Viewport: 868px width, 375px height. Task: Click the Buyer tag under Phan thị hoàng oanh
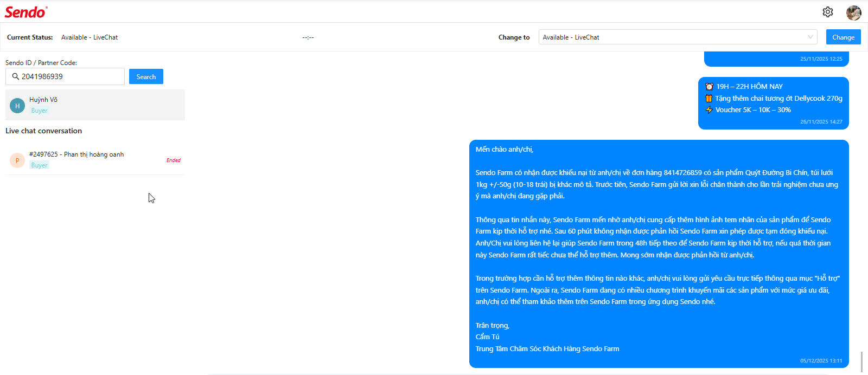tap(39, 165)
